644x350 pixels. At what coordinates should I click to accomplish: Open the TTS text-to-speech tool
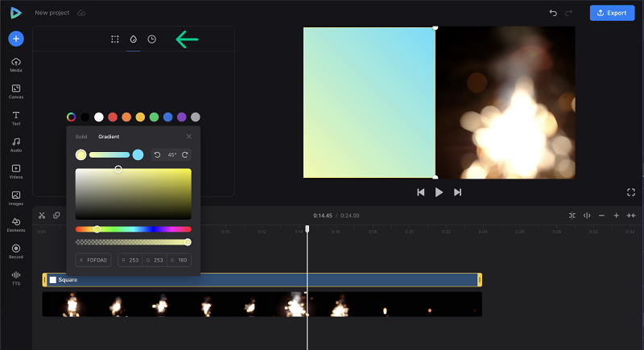16,278
